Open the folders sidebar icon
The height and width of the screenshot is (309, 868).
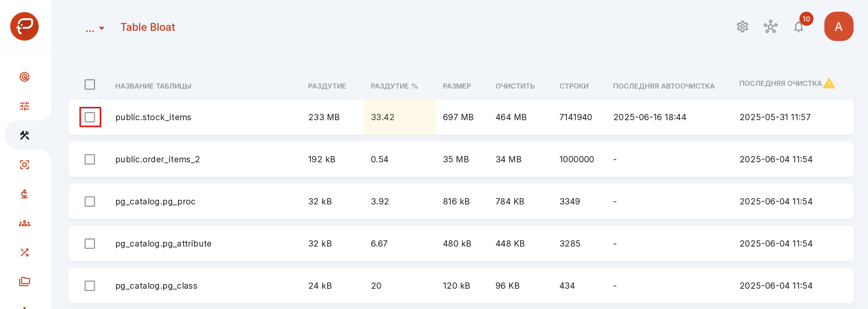(x=25, y=281)
